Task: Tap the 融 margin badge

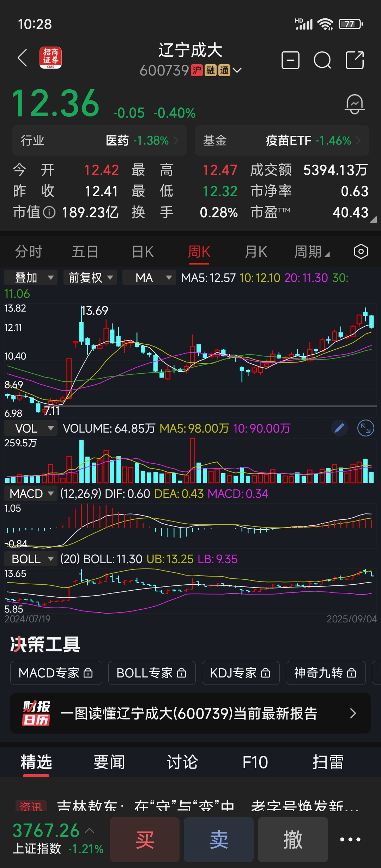Action: pos(211,70)
